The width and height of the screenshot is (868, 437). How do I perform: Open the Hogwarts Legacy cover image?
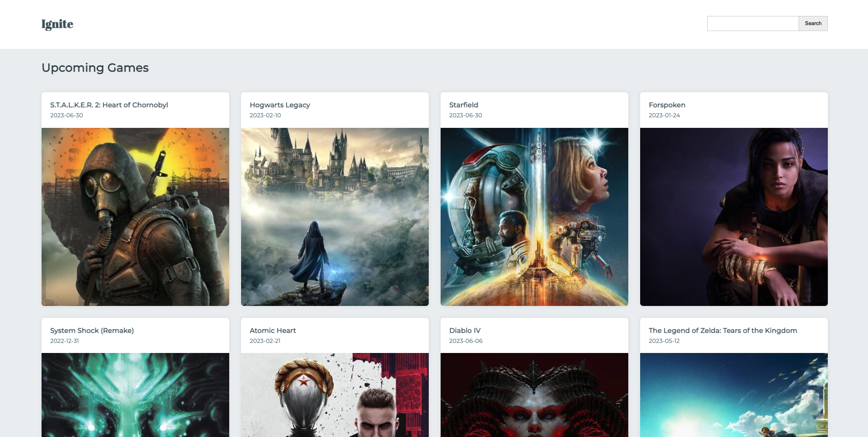335,217
